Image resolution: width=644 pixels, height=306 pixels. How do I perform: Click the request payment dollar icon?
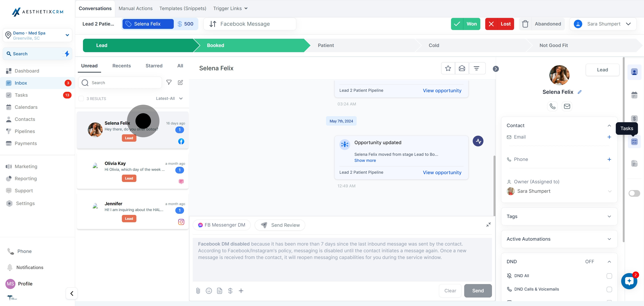[230, 291]
